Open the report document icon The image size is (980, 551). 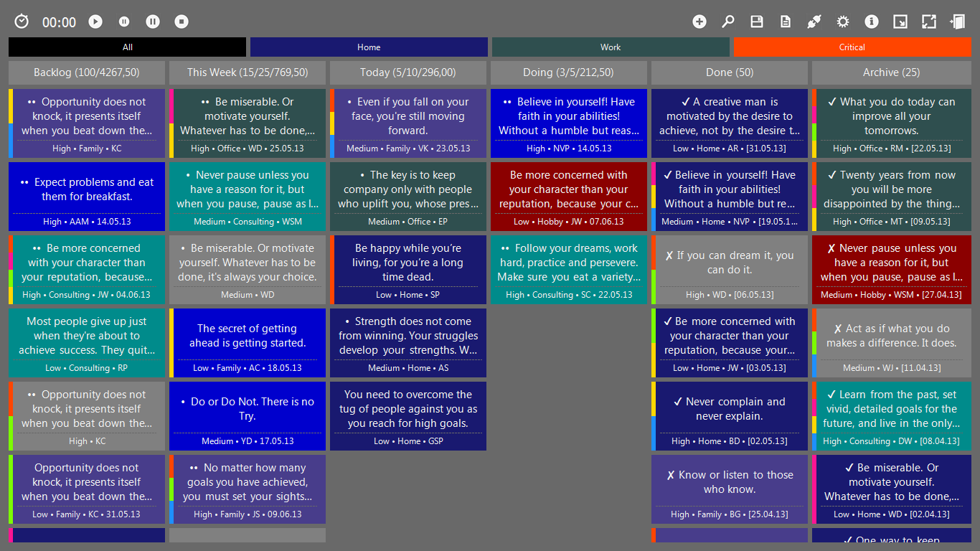pyautogui.click(x=786, y=22)
